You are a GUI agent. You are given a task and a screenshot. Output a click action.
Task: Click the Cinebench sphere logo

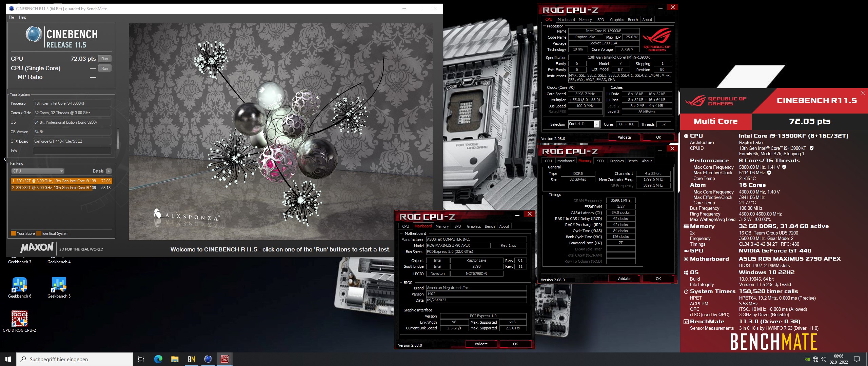click(x=34, y=34)
